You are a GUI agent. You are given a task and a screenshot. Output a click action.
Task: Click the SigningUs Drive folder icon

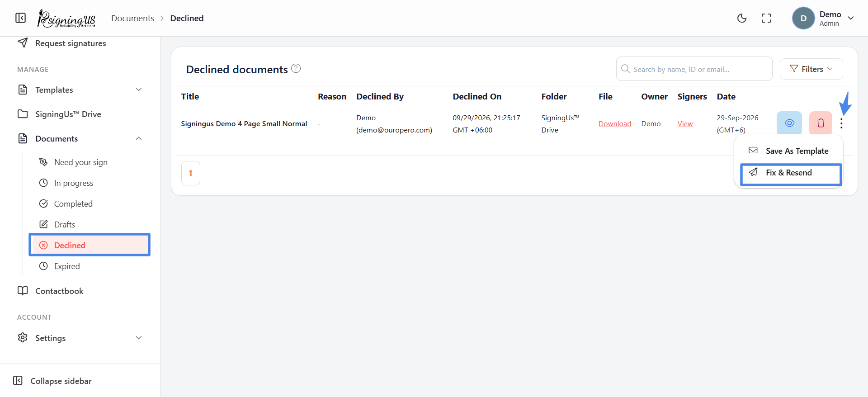23,114
